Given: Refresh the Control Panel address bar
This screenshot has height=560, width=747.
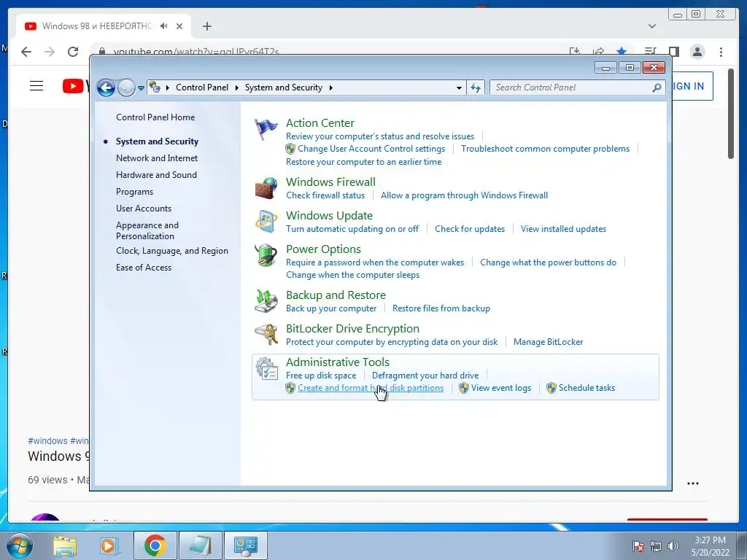Looking at the screenshot, I should [x=476, y=87].
